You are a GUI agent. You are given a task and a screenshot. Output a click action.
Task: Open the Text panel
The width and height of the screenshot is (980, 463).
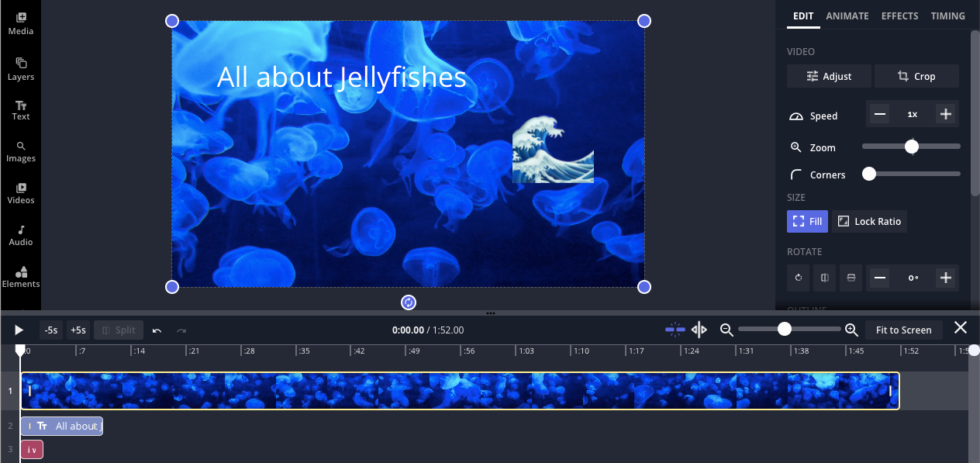(x=21, y=110)
